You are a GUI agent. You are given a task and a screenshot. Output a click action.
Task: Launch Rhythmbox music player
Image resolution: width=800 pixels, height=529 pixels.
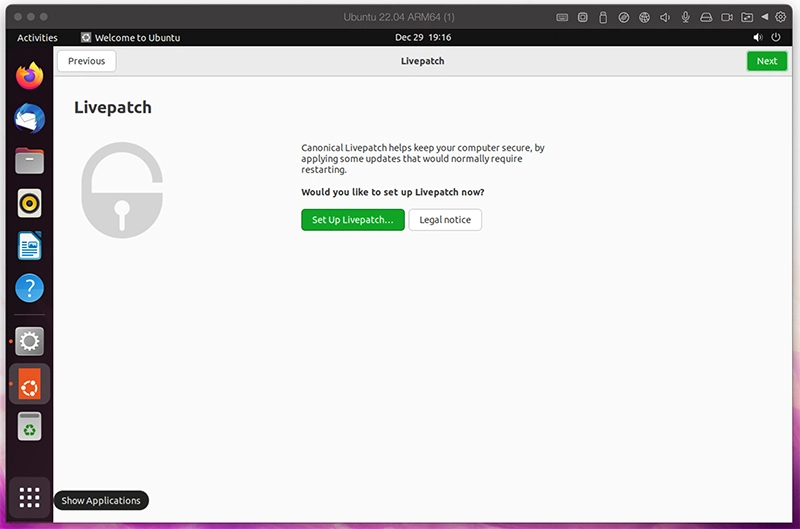pos(30,204)
